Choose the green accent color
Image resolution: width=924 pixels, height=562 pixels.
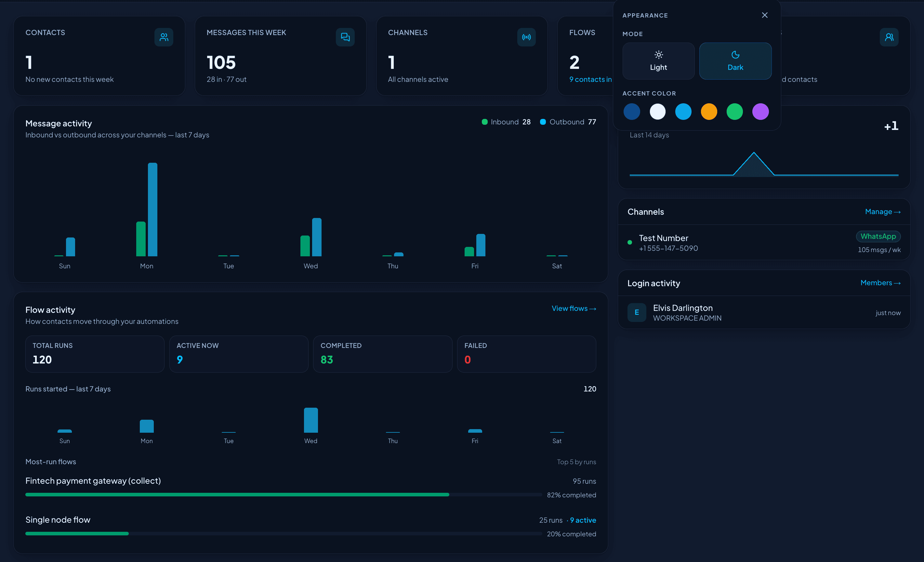(x=735, y=112)
